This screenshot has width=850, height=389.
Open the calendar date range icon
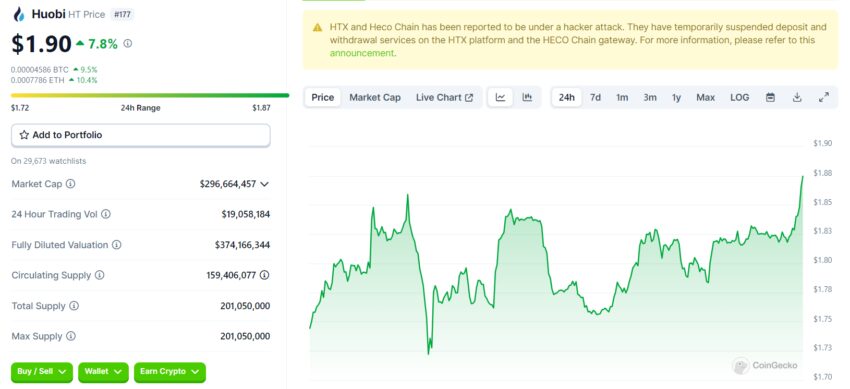tap(770, 98)
